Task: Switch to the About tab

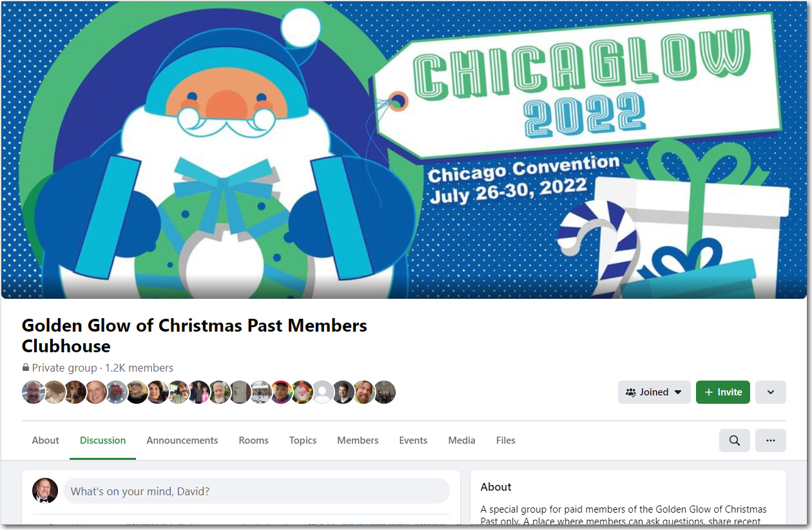Action: [46, 440]
